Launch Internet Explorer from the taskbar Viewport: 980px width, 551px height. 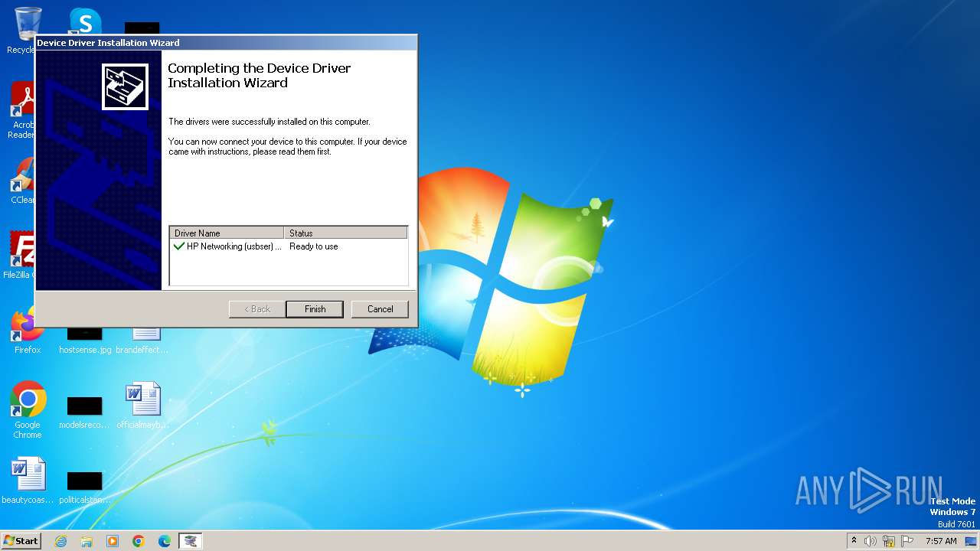60,541
